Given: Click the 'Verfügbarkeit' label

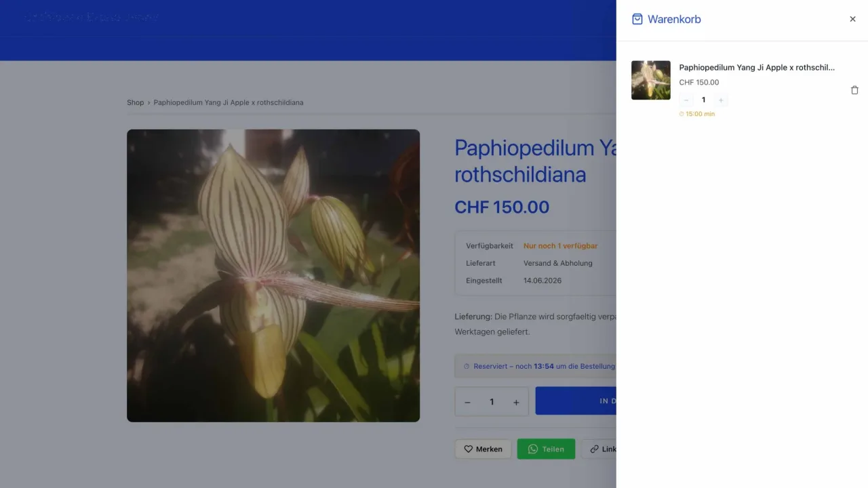Looking at the screenshot, I should point(490,246).
